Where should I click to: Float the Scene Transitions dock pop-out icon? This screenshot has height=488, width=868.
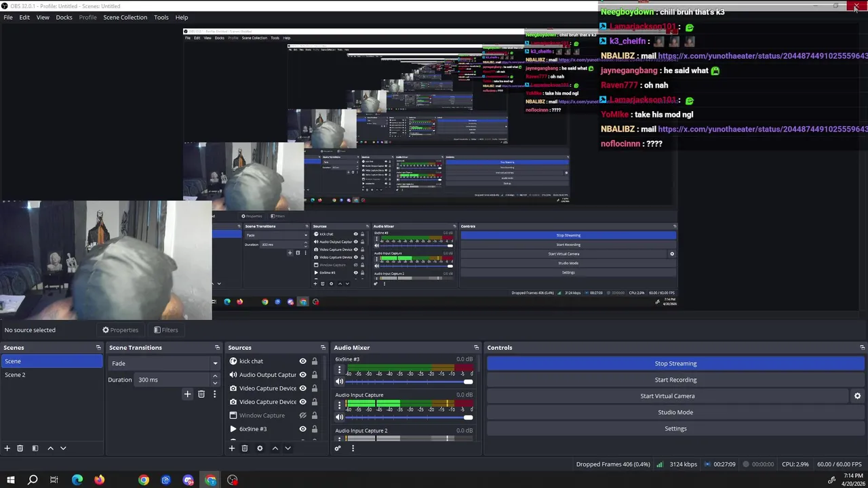pos(217,348)
